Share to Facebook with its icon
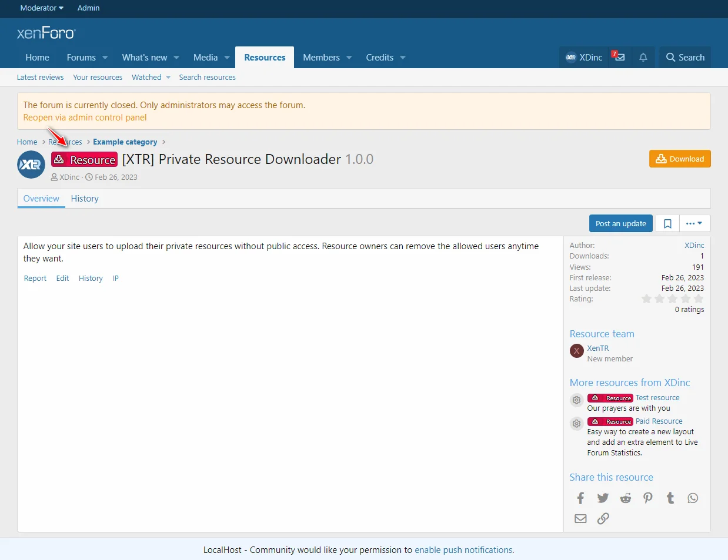This screenshot has width=728, height=560. click(580, 498)
